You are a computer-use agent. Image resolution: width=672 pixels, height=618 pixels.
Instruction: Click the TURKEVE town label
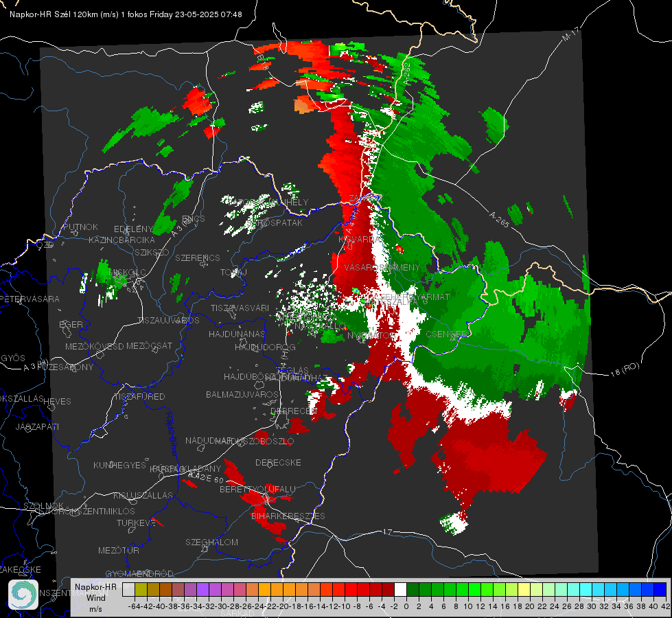pyautogui.click(x=137, y=523)
